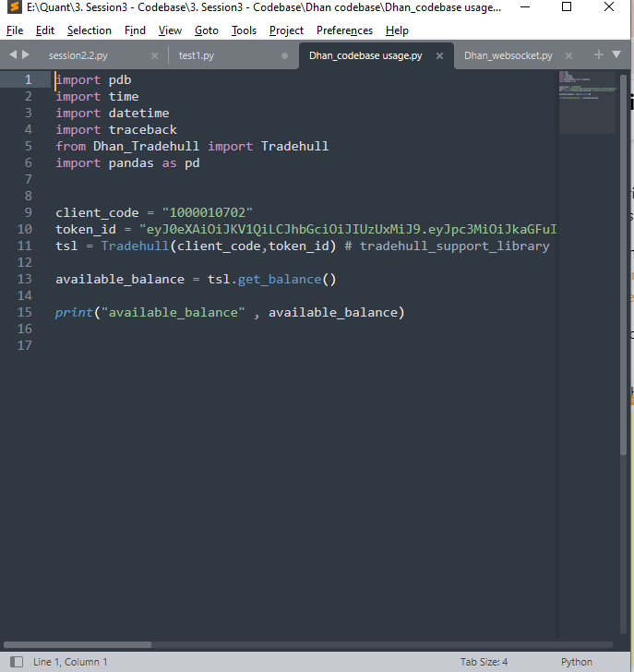Click the plus icon to open new tab

[599, 55]
